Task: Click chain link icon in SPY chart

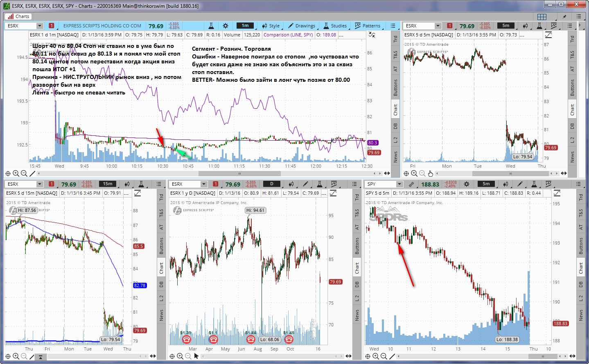Action: click(411, 184)
